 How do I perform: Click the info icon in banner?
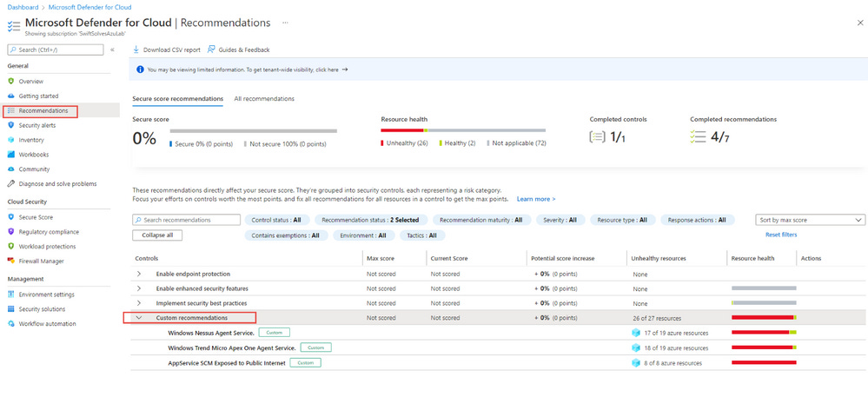tap(140, 69)
